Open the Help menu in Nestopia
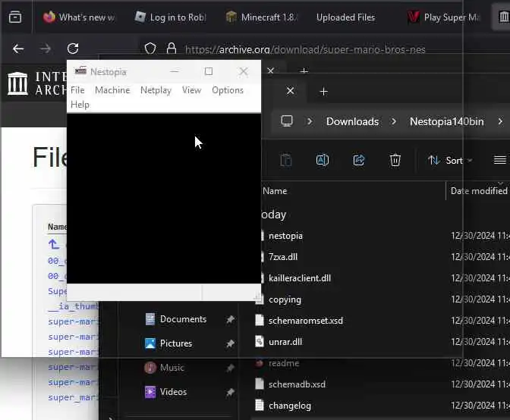The width and height of the screenshot is (510, 420). (80, 105)
